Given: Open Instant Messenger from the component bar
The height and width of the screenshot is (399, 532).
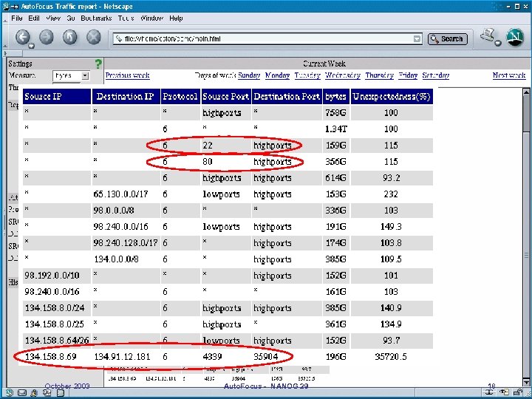Looking at the screenshot, I should point(34,393).
